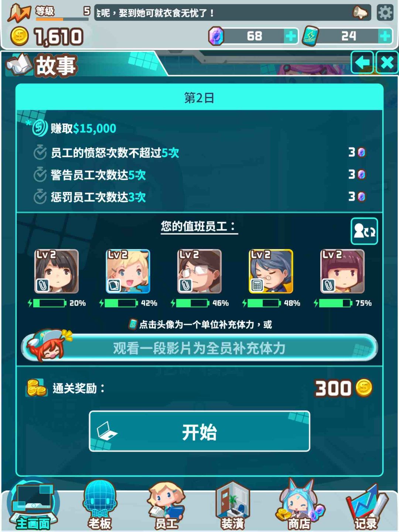Click the 75% stamina progress bar
399x532 pixels.
tap(335, 303)
